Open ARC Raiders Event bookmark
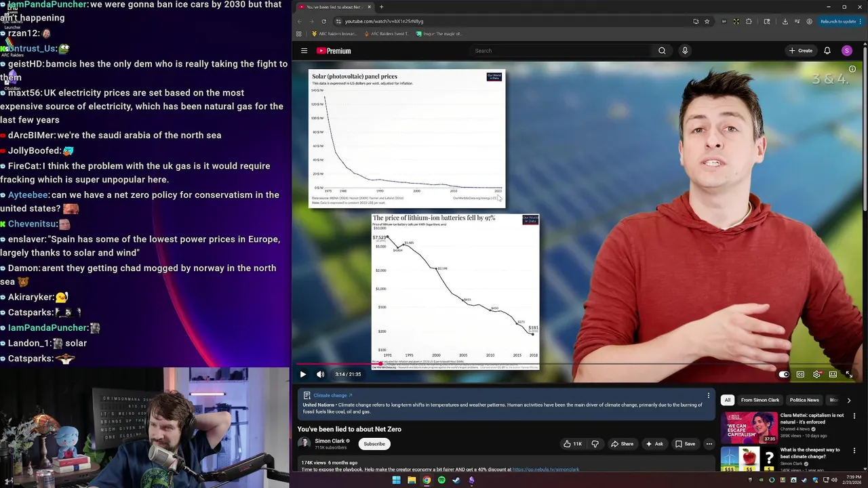This screenshot has height=488, width=868. (x=386, y=33)
